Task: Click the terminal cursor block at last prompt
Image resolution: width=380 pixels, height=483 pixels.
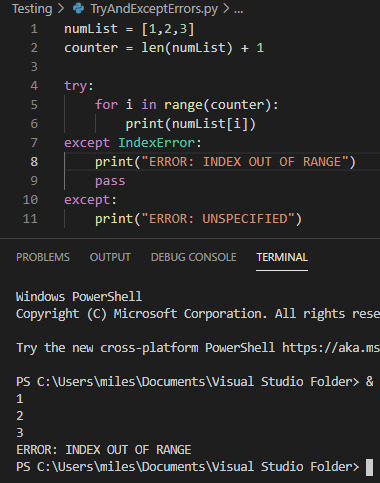Action: (x=369, y=467)
